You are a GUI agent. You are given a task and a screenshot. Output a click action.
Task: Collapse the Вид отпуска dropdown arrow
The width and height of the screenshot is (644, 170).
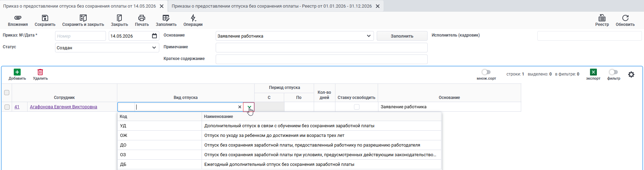[249, 107]
